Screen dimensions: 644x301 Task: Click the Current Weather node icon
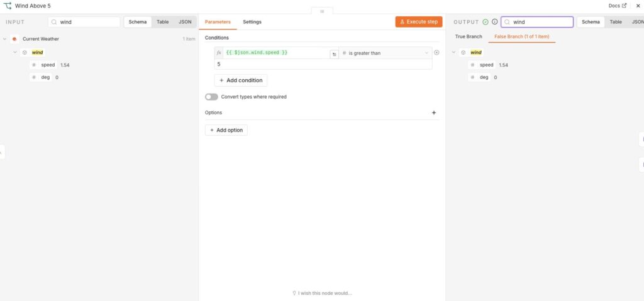pyautogui.click(x=14, y=39)
